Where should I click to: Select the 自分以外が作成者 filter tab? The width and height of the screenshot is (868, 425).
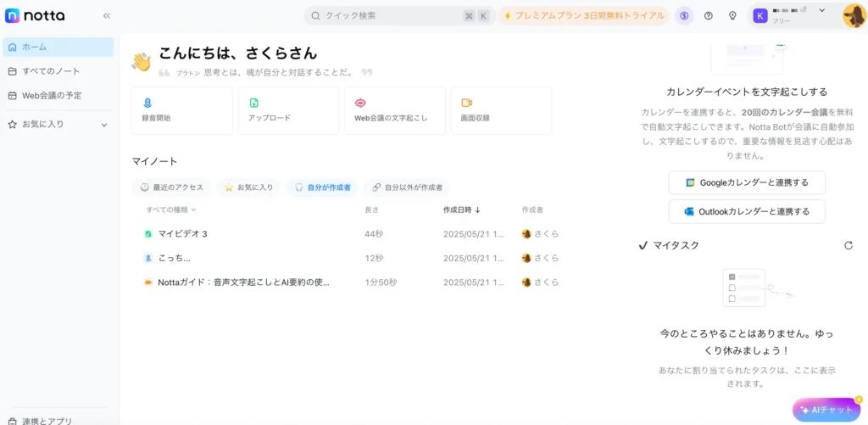click(x=406, y=187)
